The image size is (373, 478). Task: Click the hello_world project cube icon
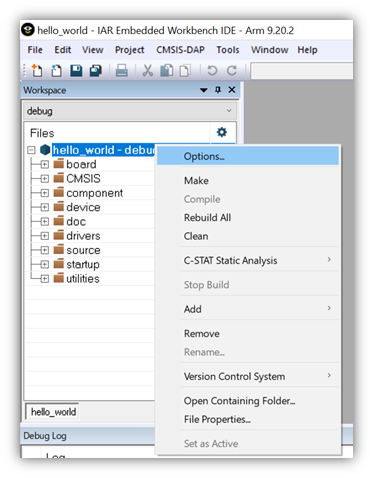pyautogui.click(x=45, y=150)
